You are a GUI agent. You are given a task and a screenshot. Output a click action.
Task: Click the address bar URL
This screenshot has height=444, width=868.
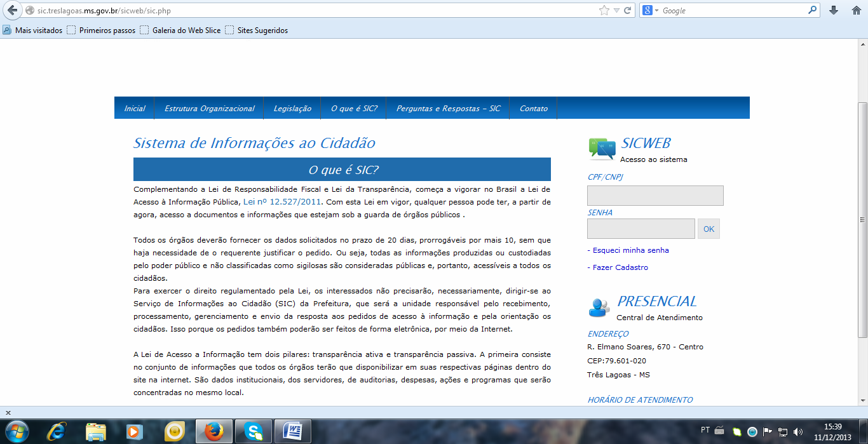click(104, 11)
